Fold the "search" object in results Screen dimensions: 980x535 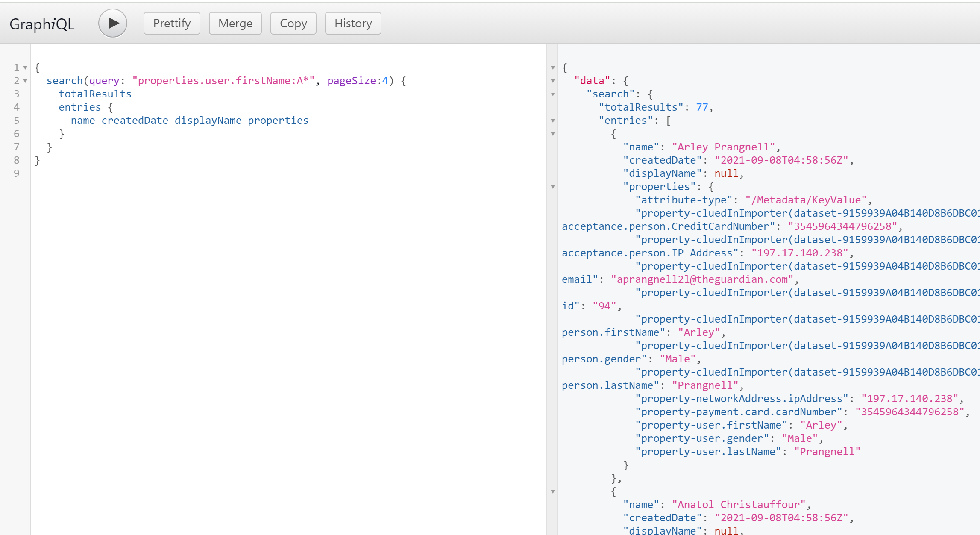point(553,94)
